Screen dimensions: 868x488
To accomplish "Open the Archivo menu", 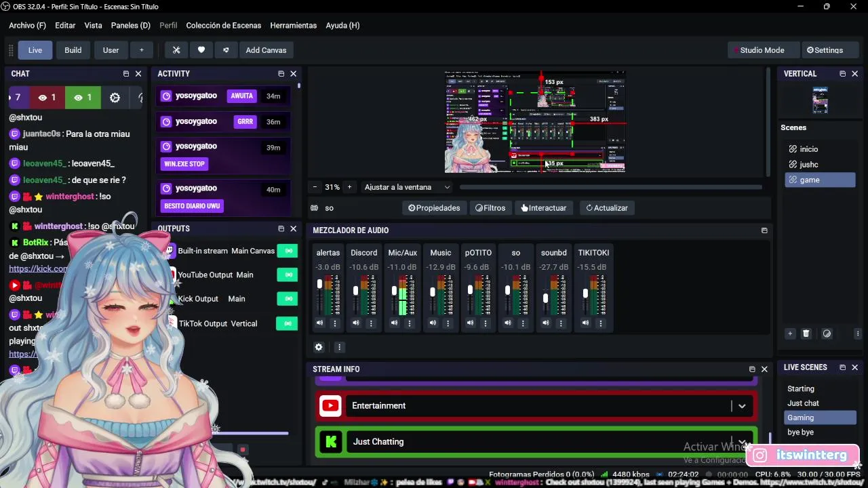I will [x=27, y=25].
